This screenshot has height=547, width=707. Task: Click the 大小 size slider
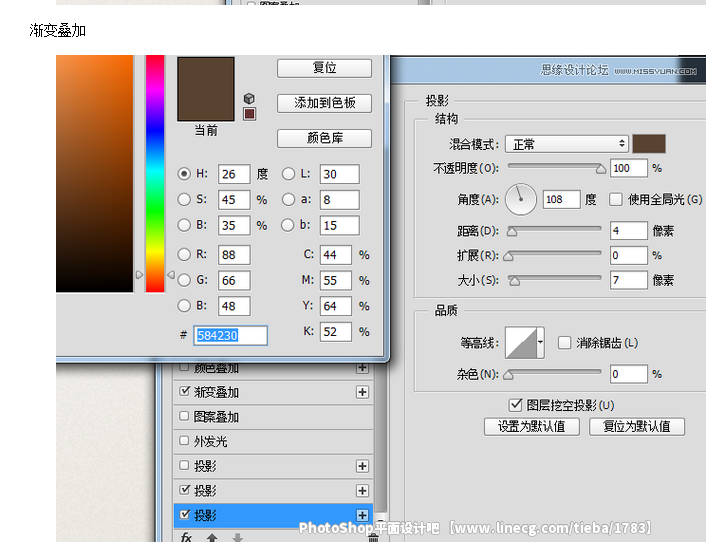(555, 280)
